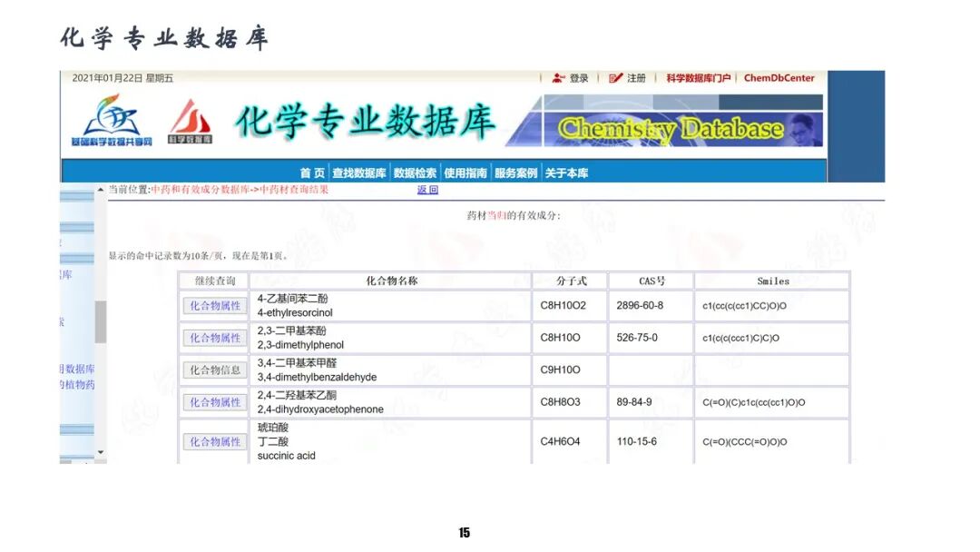
Task: Click the 药材当归的有效成分 heading
Action: coord(513,216)
